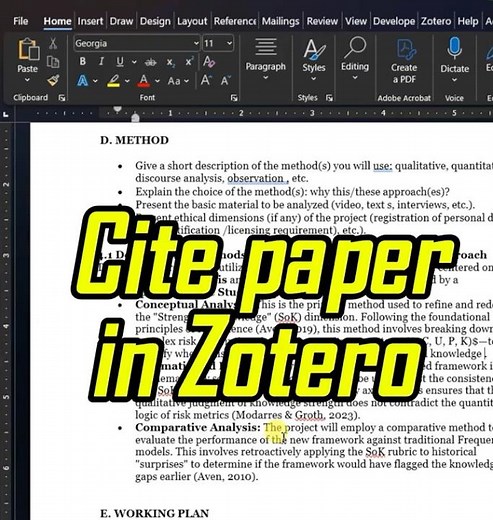Open the Styles gallery button
Screen dimensions: 493x520
pyautogui.click(x=314, y=60)
